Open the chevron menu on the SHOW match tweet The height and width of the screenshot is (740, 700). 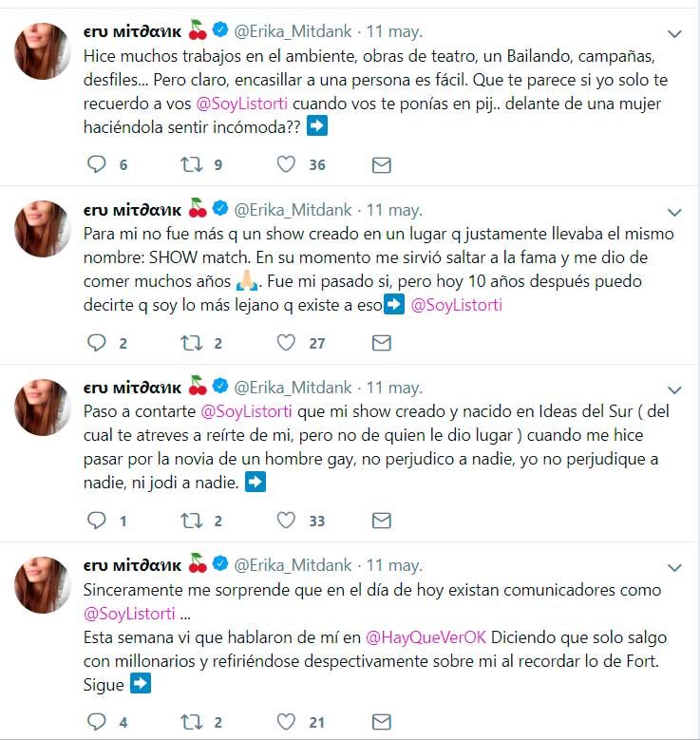pyautogui.click(x=674, y=213)
